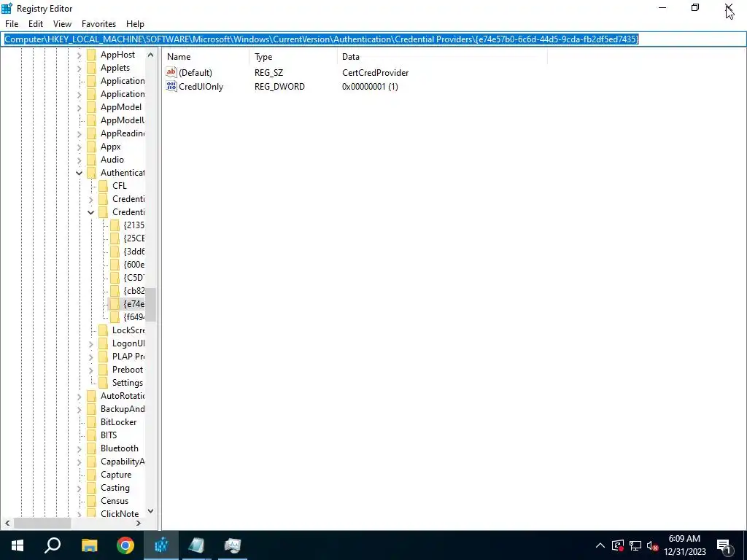Expand the AppHost key
747x560 pixels.
79,55
